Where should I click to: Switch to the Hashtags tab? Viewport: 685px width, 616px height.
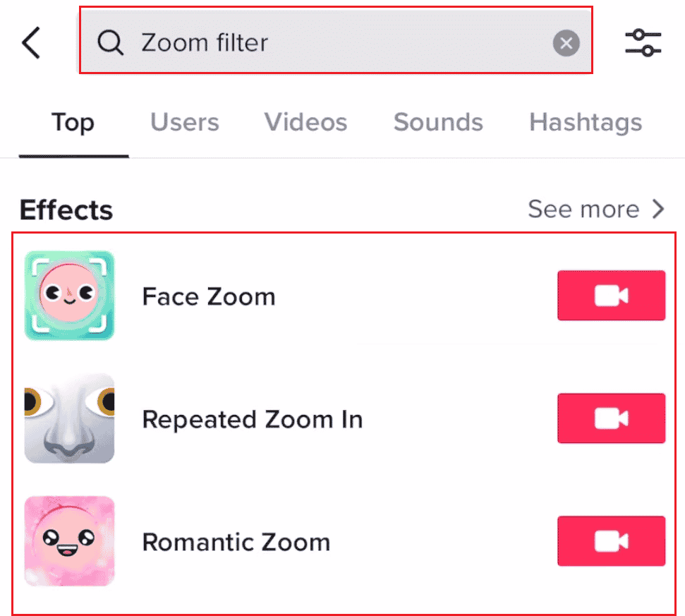click(586, 123)
